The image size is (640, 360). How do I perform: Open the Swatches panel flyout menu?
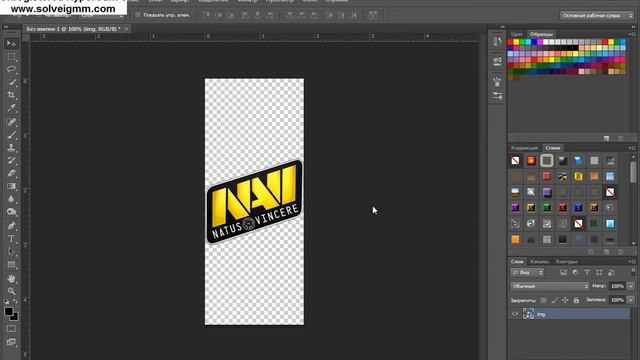coord(632,34)
